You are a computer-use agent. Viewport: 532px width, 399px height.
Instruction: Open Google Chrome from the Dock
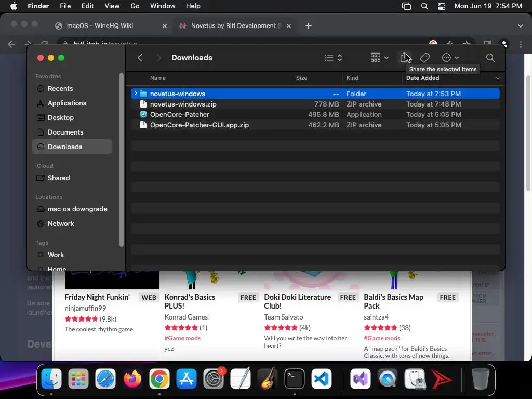(x=159, y=379)
